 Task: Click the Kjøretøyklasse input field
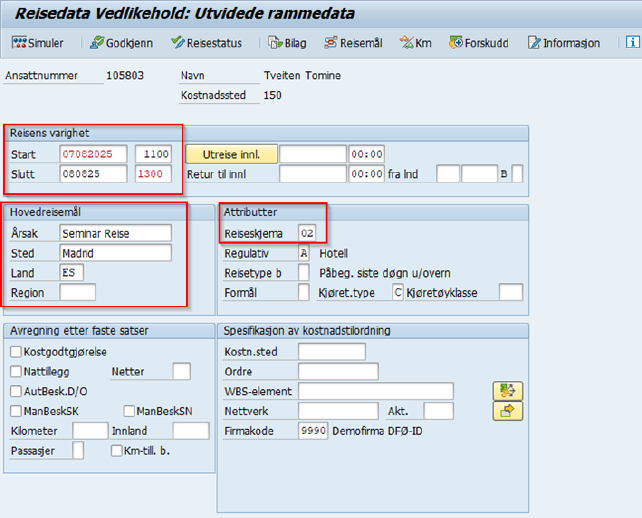(511, 292)
